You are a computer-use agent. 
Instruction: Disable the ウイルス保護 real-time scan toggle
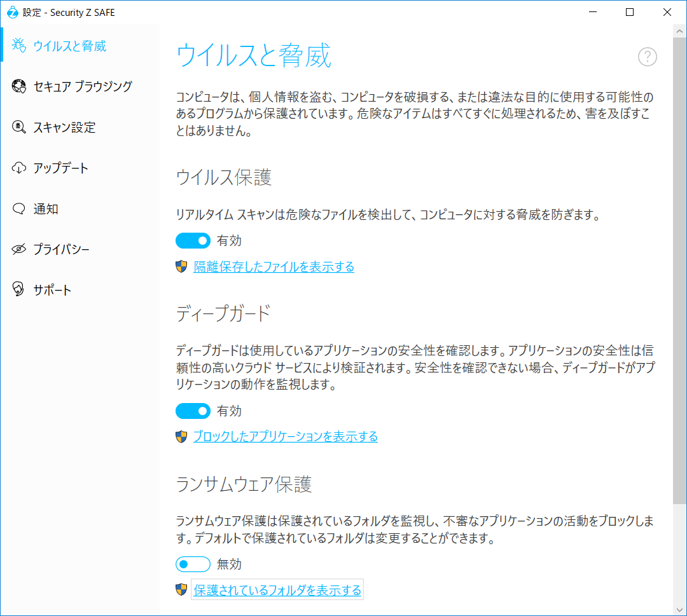tap(193, 241)
